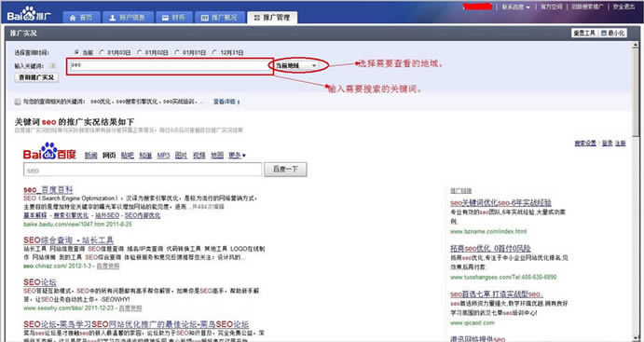Viewport: 644px width, 342px height.
Task: Open the seo_百度百科 result link
Action: click(x=48, y=190)
